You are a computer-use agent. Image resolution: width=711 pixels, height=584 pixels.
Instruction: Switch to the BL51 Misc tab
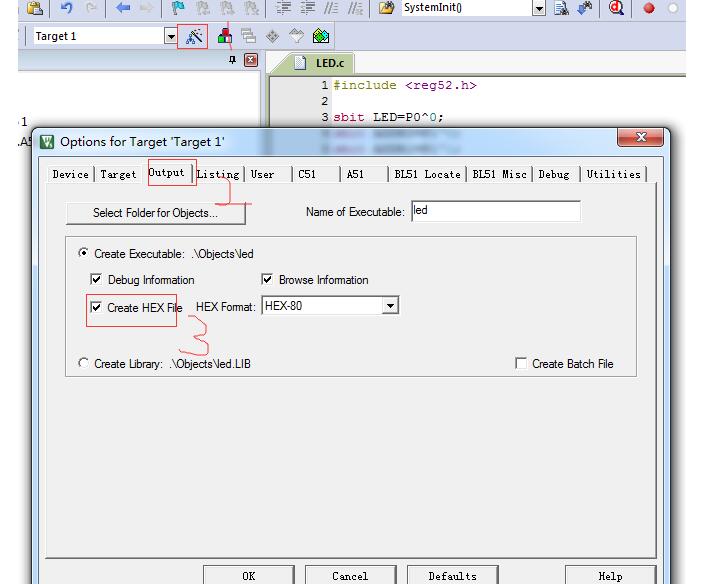coord(499,175)
